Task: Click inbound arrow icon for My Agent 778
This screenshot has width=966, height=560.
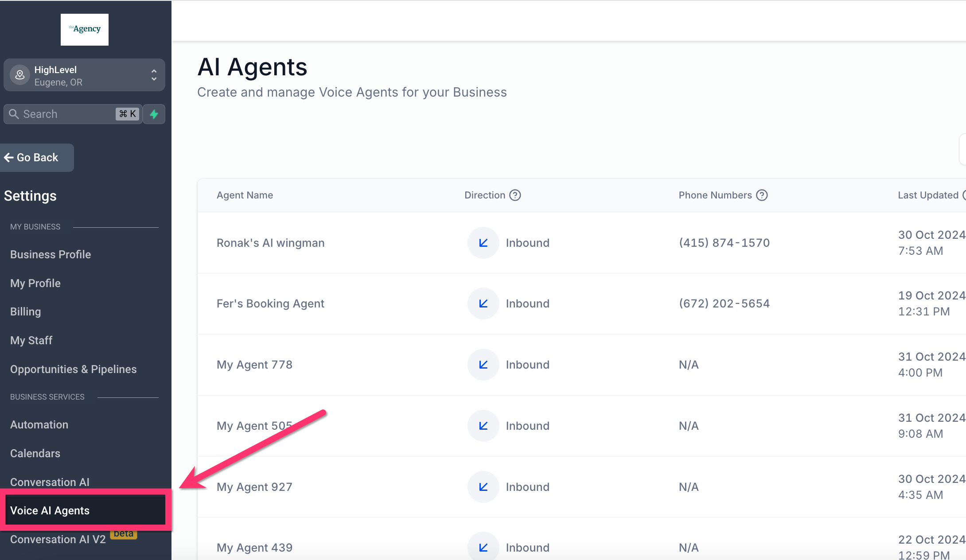Action: pos(483,365)
